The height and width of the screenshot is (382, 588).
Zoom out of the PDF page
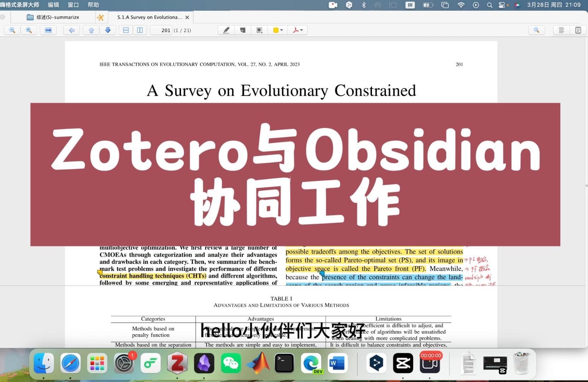12,30
